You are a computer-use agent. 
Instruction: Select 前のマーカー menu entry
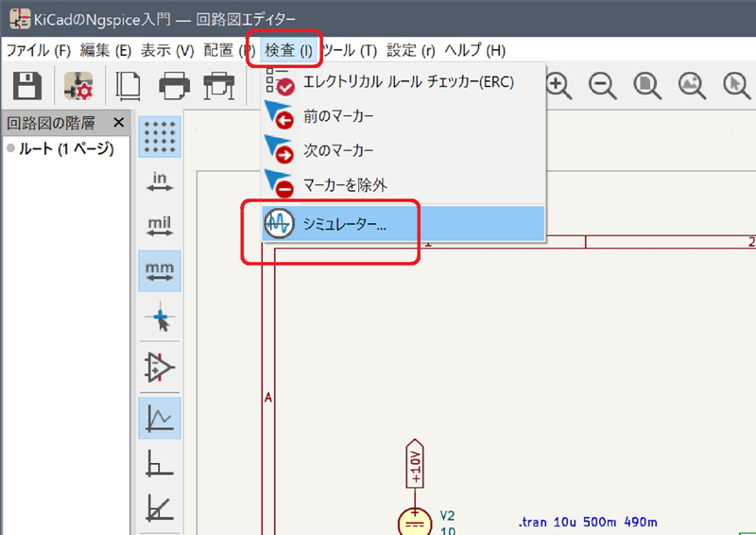point(404,116)
